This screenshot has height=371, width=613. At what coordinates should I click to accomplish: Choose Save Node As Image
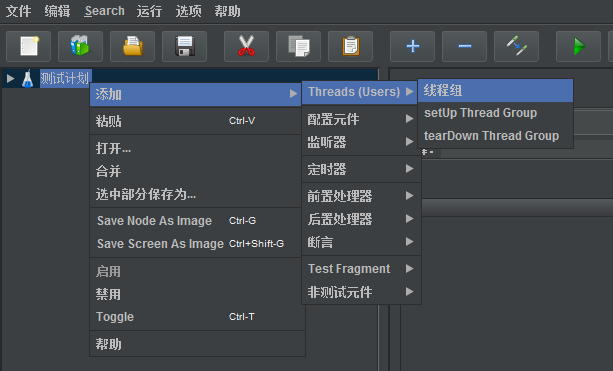(x=195, y=221)
